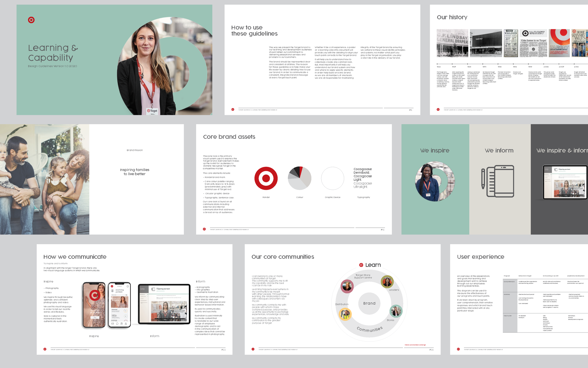Select the We inform panel heading
The image size is (588, 368).
(499, 150)
